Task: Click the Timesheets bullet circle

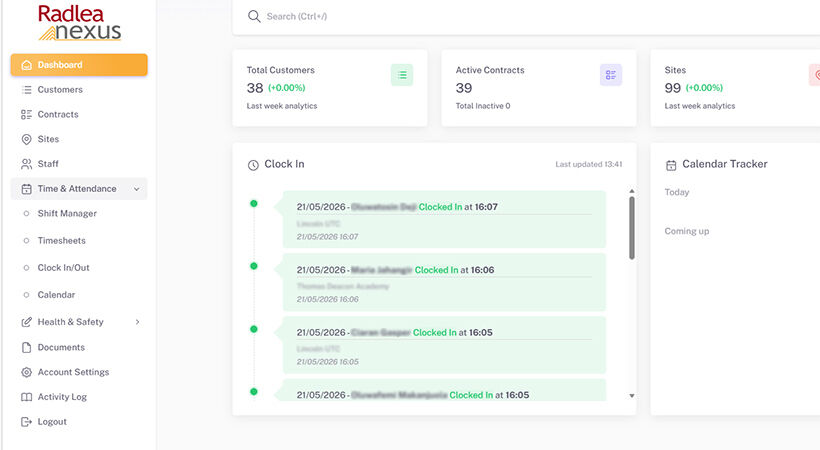Action: coord(26,241)
